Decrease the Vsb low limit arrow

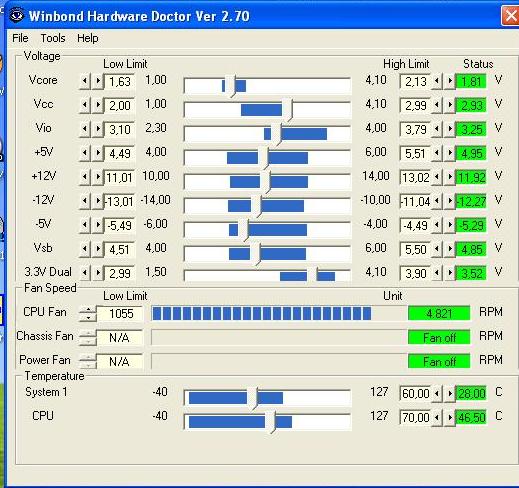pos(85,249)
